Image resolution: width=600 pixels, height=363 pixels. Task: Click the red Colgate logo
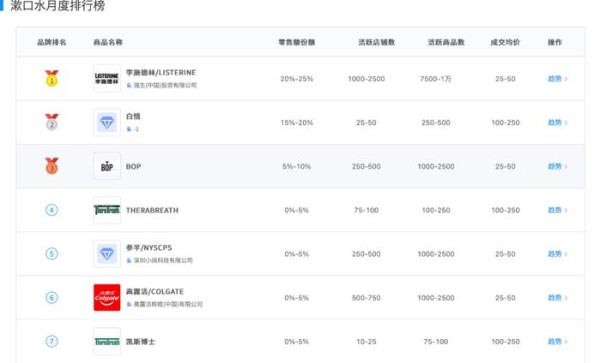pos(107,297)
